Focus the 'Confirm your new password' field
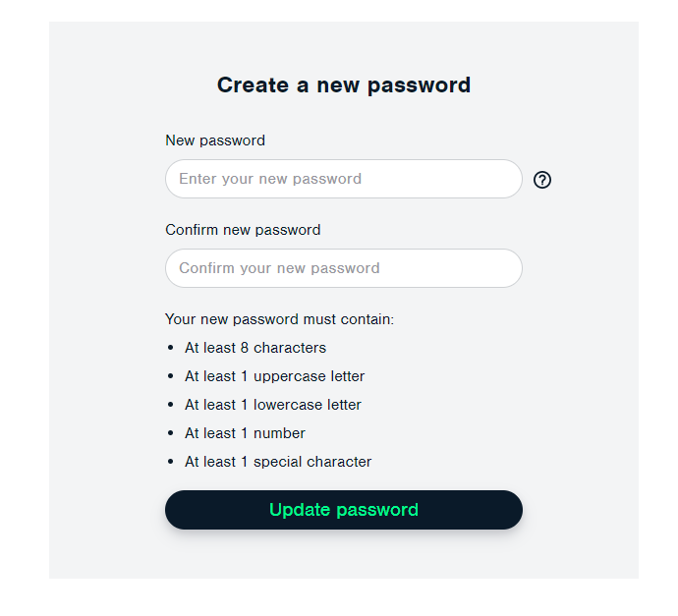678x616 pixels. (x=343, y=268)
